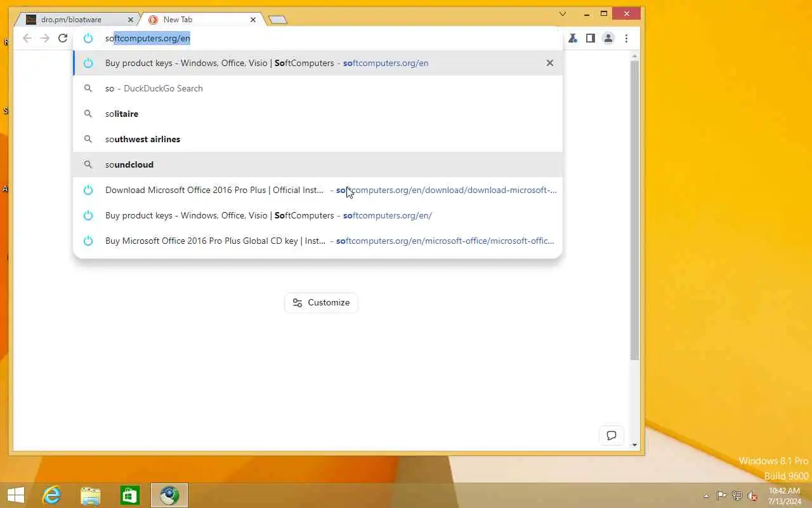Open 'Buy Microsoft Office 2016 Pro Plus Global CD key'
Image resolution: width=812 pixels, height=508 pixels.
coord(318,241)
